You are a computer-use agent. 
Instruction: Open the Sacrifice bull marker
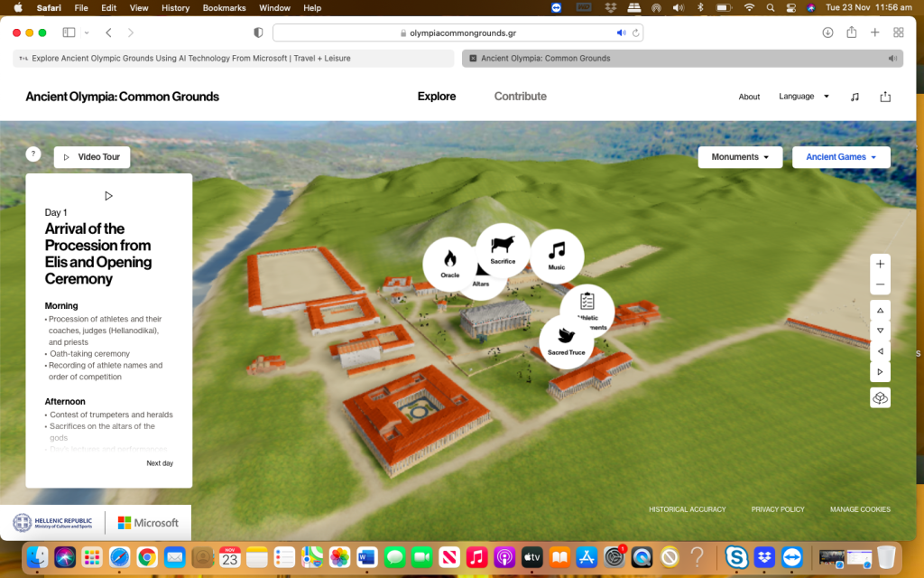[x=503, y=250]
